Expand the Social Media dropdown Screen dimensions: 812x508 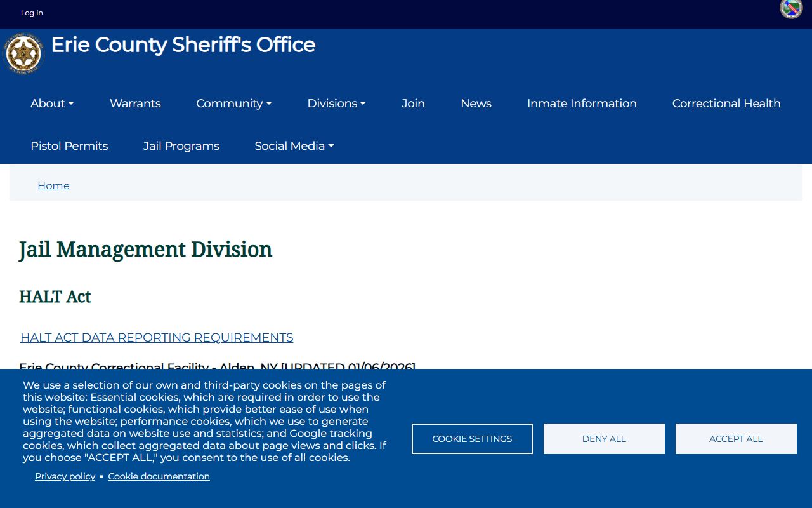[294, 146]
